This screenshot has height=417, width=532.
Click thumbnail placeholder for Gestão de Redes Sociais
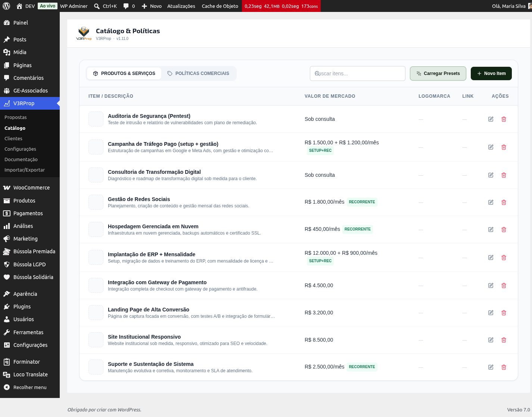click(96, 202)
